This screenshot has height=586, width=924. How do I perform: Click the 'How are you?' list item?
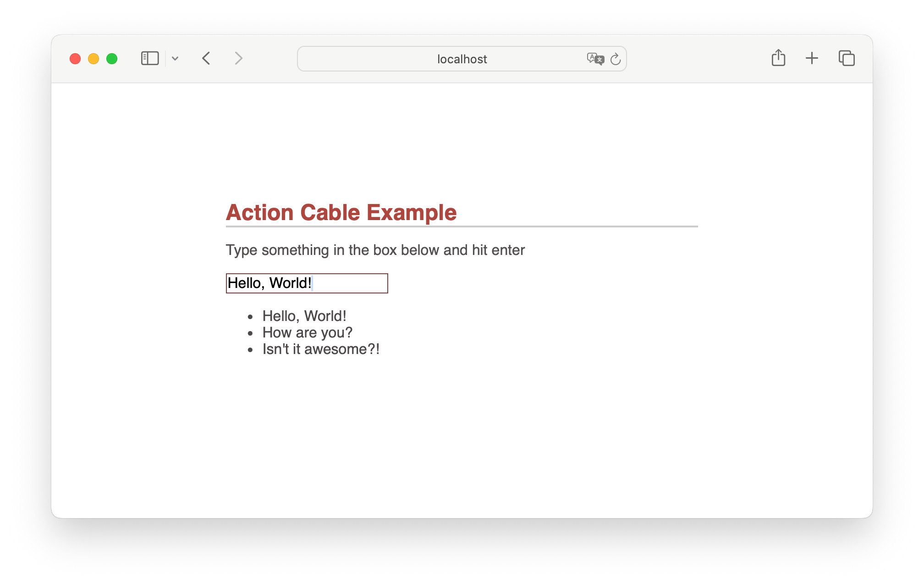click(307, 332)
